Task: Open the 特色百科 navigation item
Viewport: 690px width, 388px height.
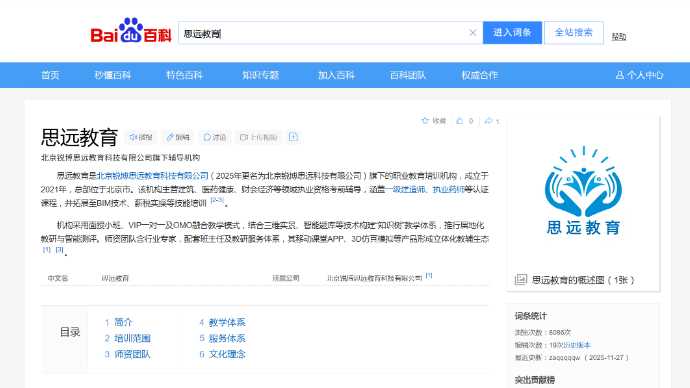Action: point(184,75)
